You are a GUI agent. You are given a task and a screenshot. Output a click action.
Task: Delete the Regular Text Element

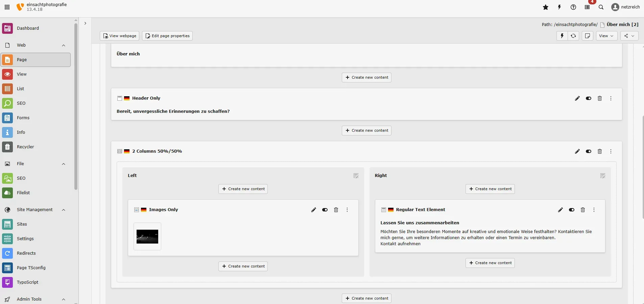click(583, 210)
